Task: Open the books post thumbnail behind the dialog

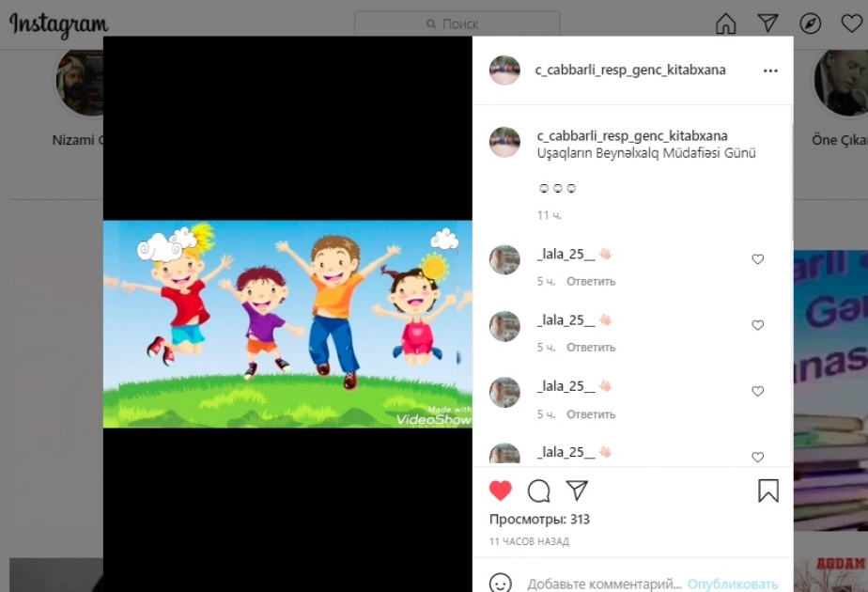Action: 830,390
